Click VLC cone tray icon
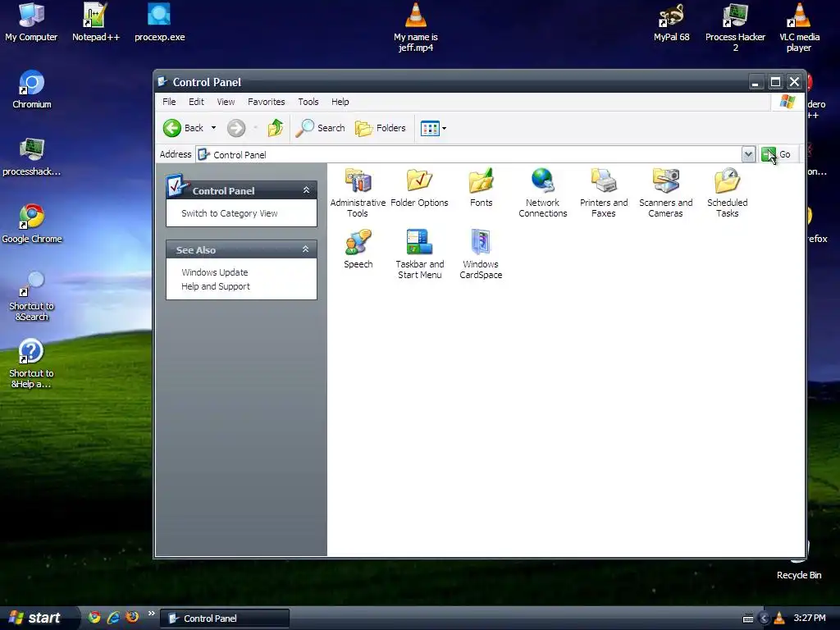 779,619
